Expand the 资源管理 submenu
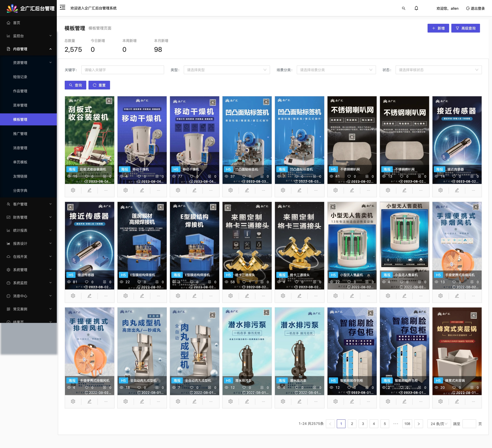 (x=28, y=63)
